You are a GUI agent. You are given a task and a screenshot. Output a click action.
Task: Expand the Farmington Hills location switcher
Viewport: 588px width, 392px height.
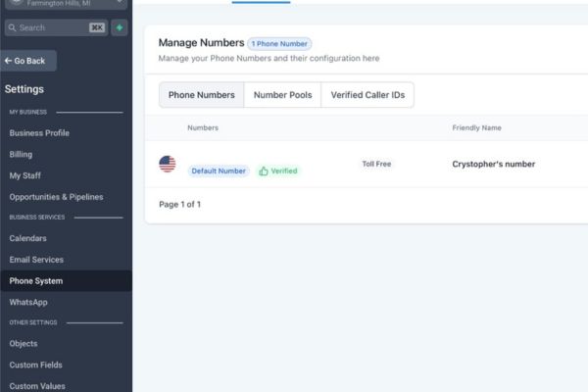tap(66, 4)
